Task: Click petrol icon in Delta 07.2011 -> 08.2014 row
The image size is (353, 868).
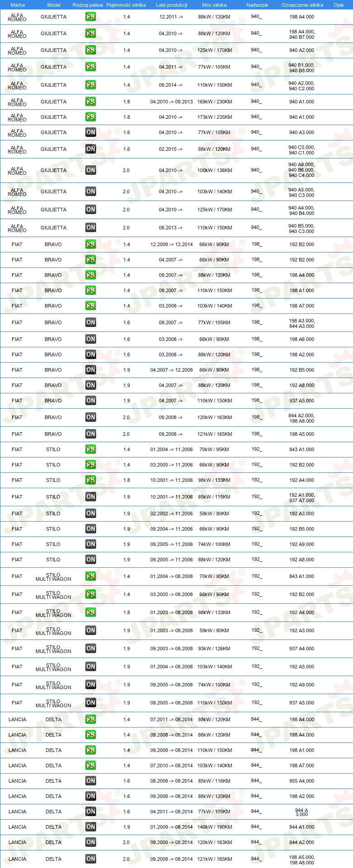Action: [x=91, y=719]
